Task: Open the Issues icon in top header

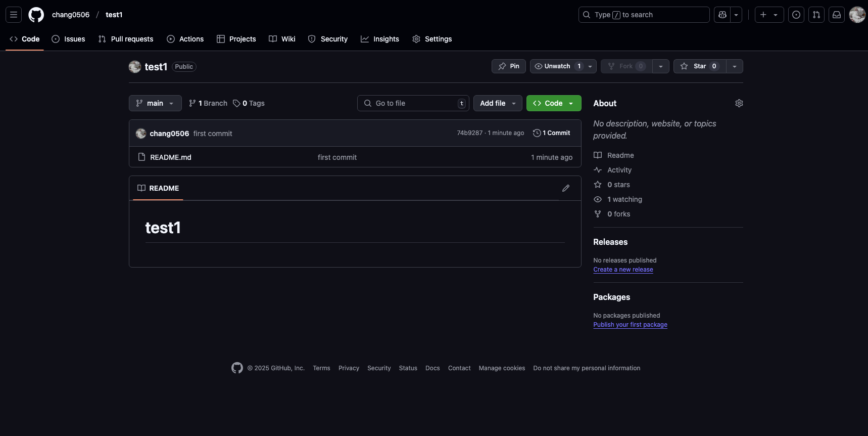Action: (x=796, y=15)
